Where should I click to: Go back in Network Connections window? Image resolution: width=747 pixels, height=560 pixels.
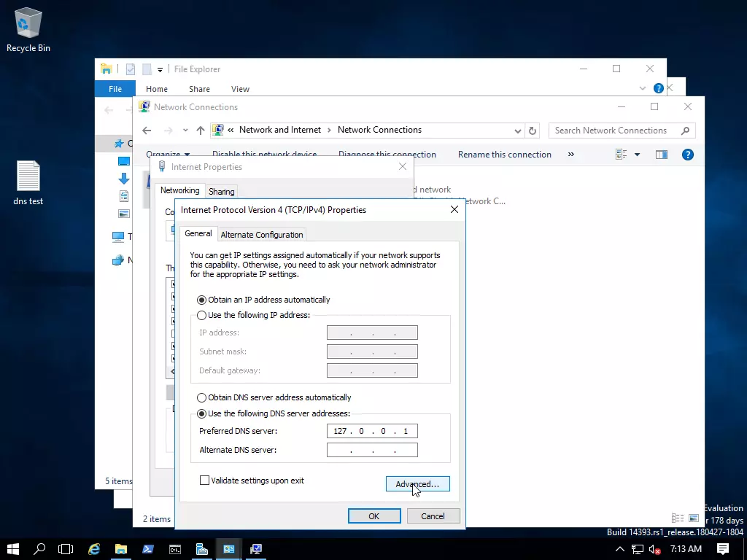[x=147, y=131]
